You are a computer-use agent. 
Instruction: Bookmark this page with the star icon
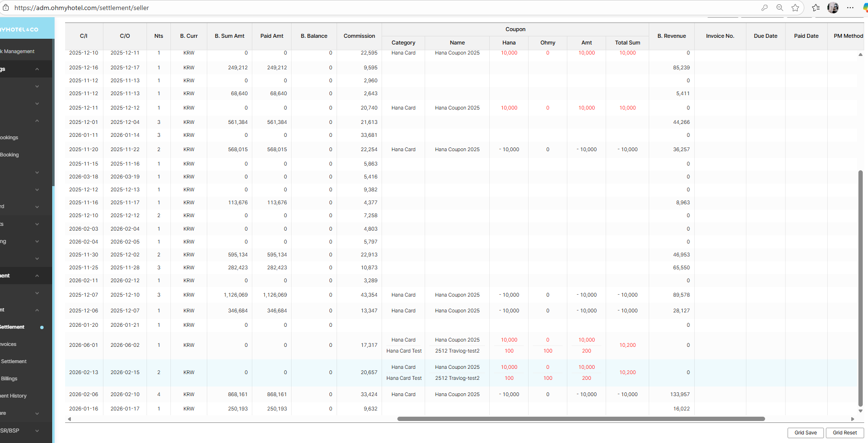pyautogui.click(x=795, y=8)
